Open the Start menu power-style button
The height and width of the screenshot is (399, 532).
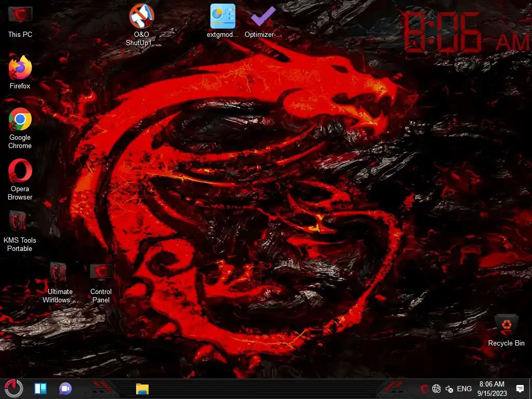14,389
